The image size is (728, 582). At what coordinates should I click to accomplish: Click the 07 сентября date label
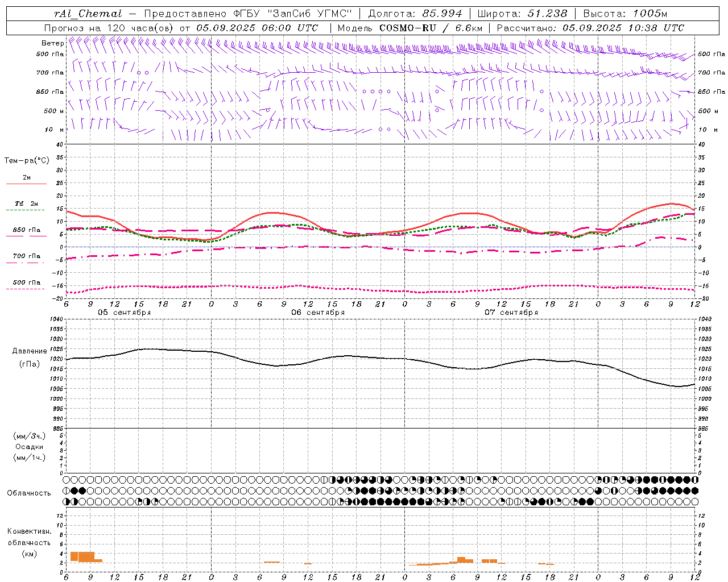(x=511, y=313)
